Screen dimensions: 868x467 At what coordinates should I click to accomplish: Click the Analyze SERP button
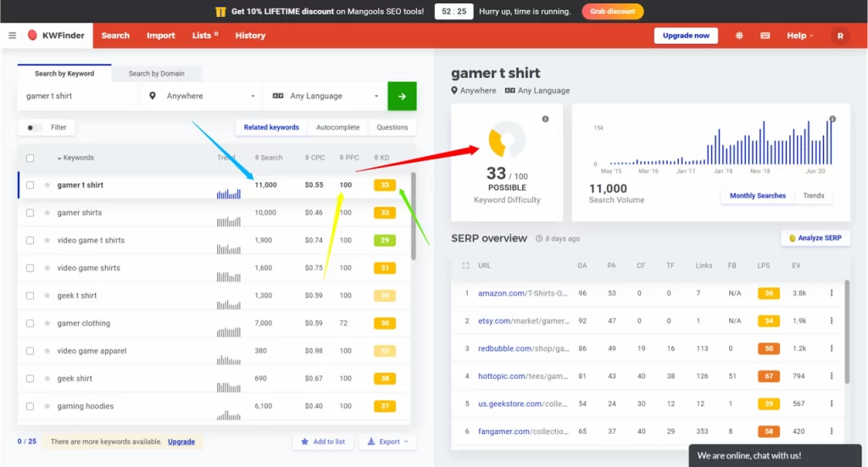pyautogui.click(x=815, y=238)
